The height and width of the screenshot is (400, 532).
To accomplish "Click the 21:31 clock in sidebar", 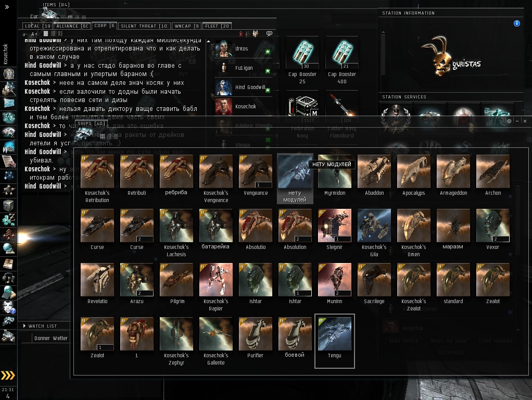I will coord(8,390).
